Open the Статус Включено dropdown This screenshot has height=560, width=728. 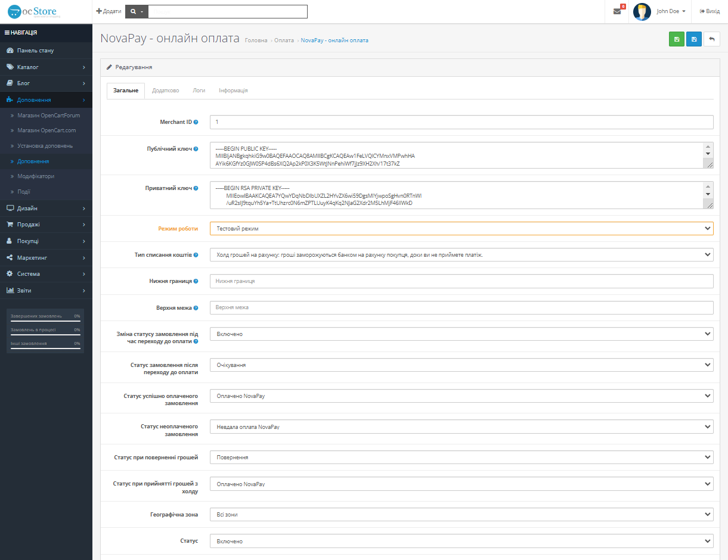(x=461, y=541)
